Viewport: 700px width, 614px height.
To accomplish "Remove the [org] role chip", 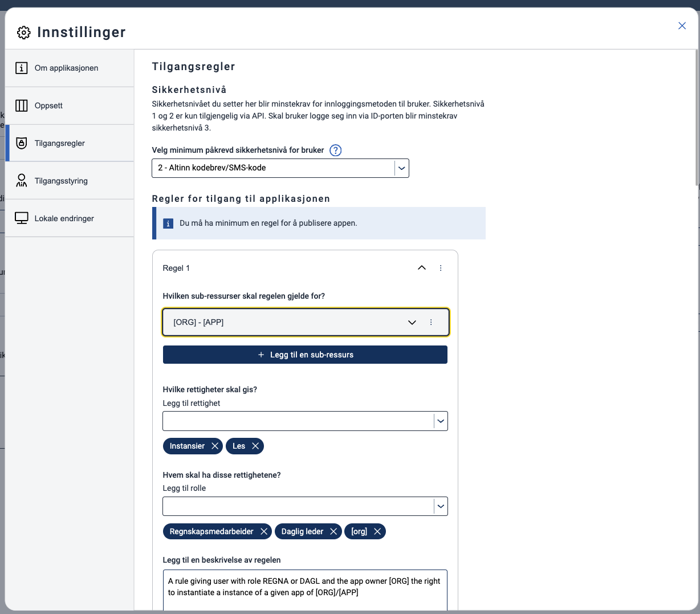I will [x=377, y=531].
